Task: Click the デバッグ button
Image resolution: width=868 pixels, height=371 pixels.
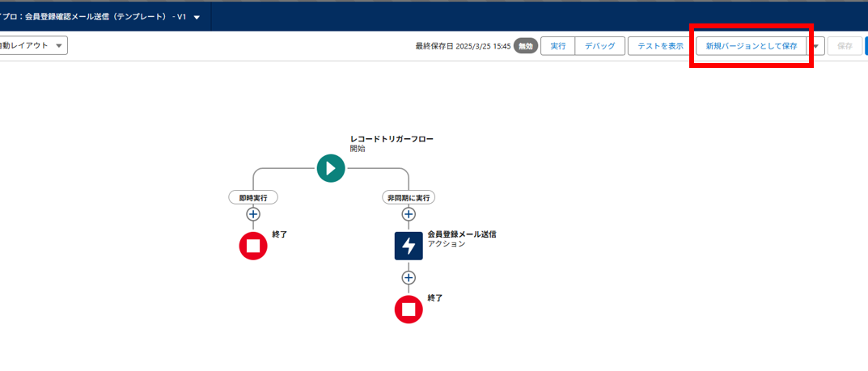Action: coord(599,46)
